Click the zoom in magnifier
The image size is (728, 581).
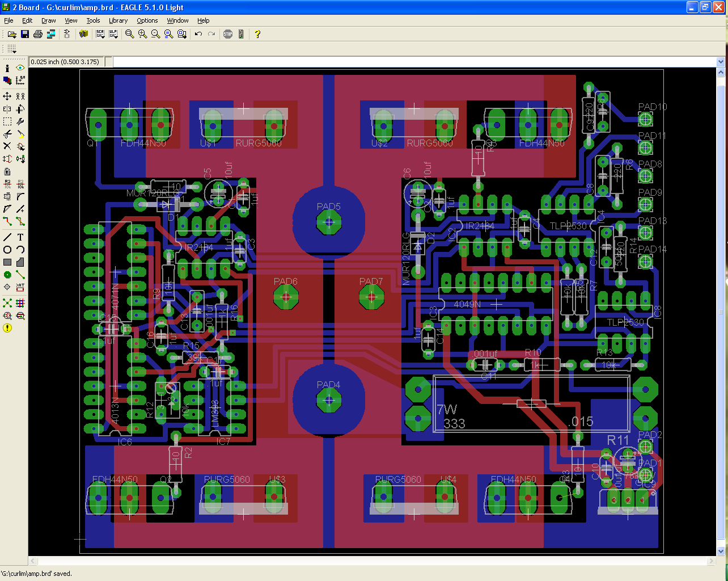click(x=142, y=34)
